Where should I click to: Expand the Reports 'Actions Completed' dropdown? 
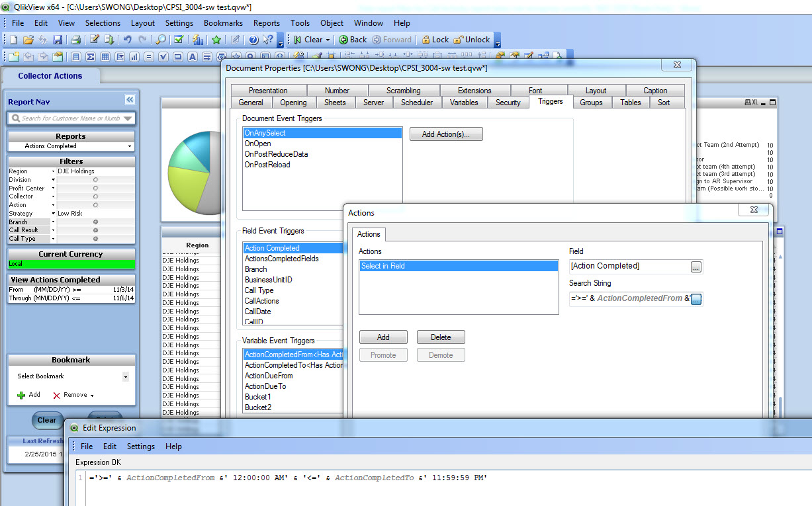coord(130,146)
